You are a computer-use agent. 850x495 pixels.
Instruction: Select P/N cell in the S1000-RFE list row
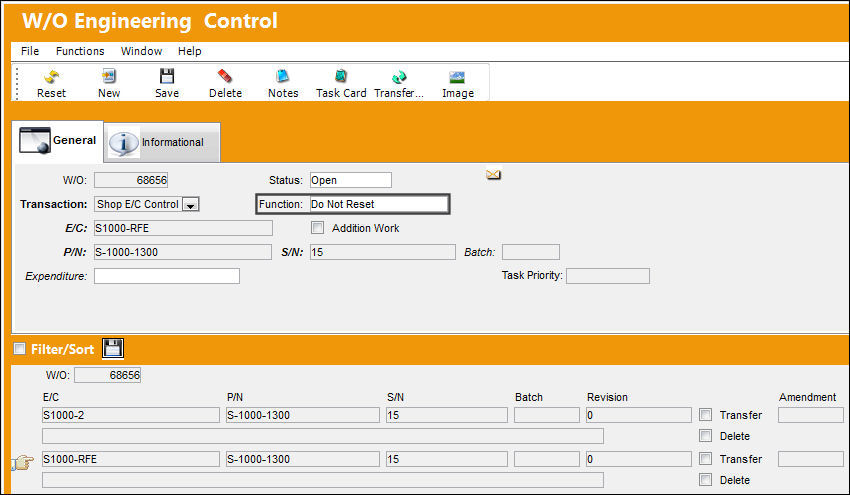tap(302, 459)
